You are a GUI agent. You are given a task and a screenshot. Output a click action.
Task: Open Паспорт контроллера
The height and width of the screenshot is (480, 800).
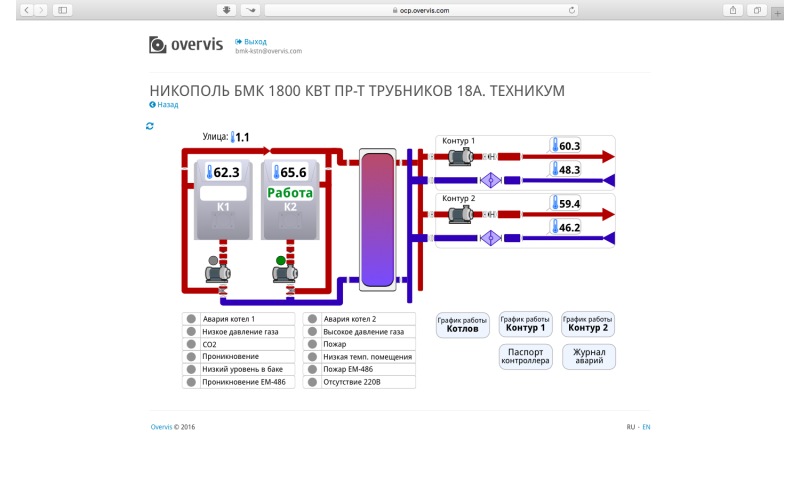pos(525,357)
